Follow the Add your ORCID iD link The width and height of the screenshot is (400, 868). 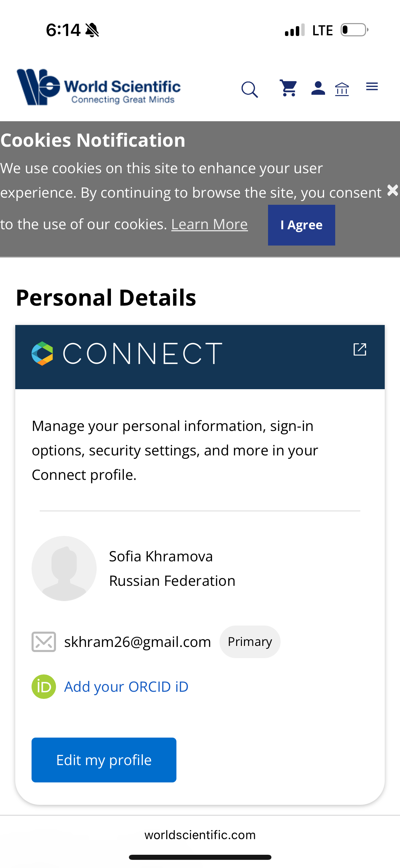(x=126, y=687)
